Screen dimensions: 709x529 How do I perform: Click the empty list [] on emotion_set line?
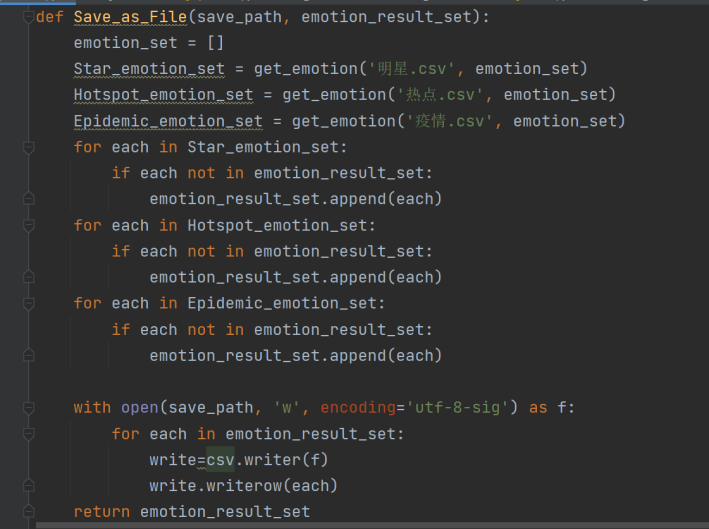216,43
